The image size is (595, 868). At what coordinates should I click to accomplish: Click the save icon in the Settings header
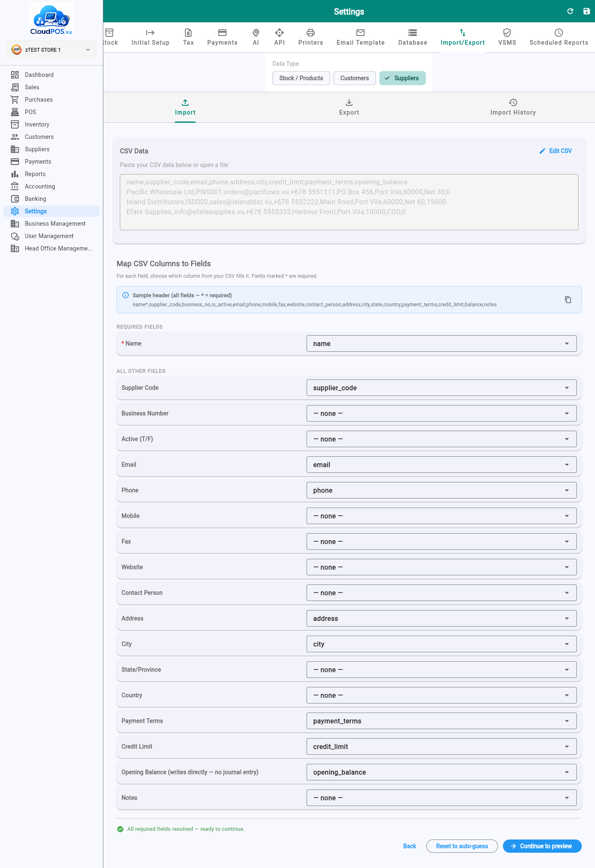pyautogui.click(x=586, y=11)
